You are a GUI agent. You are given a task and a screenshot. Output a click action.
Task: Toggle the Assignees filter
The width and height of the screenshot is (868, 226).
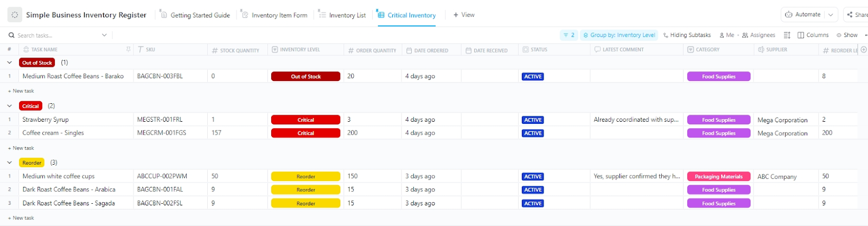[758, 35]
